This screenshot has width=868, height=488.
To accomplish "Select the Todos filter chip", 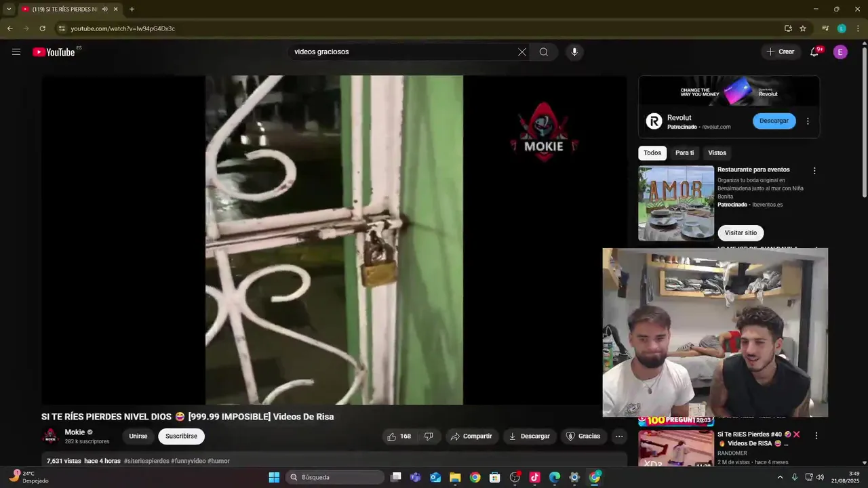I will pos(652,153).
